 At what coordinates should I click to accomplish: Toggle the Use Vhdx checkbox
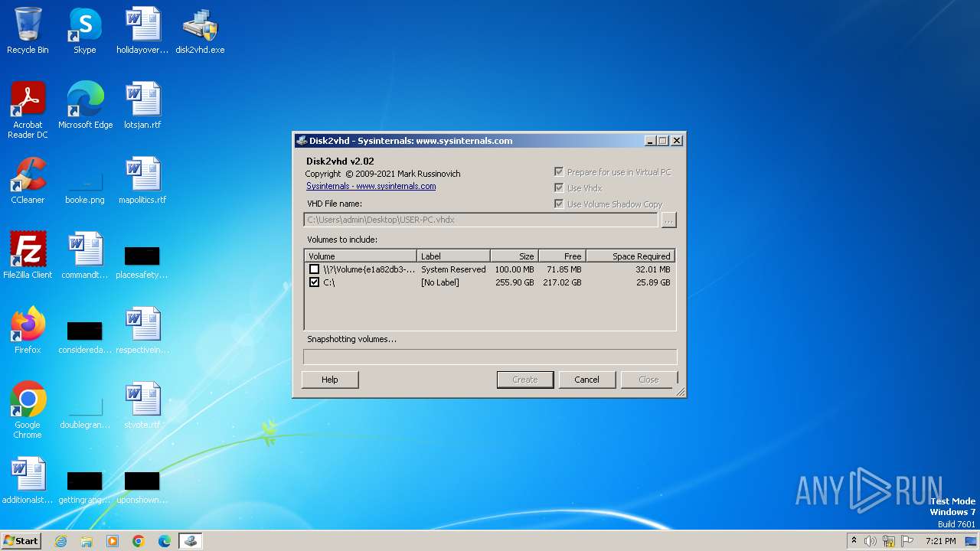tap(559, 187)
